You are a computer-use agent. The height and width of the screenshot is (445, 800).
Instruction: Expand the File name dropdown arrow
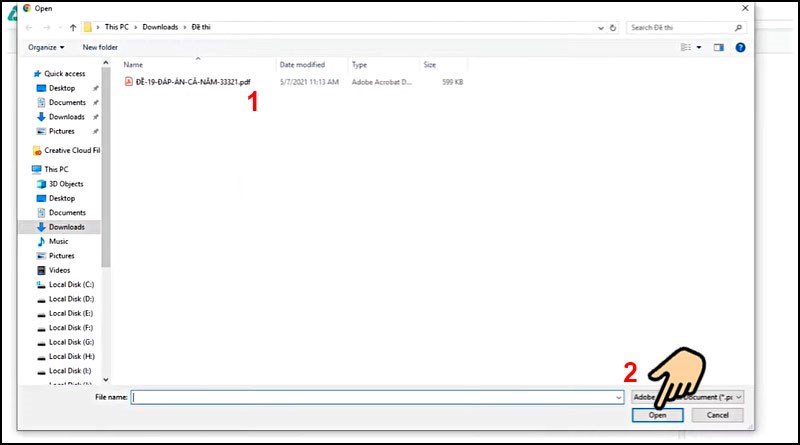pyautogui.click(x=618, y=398)
